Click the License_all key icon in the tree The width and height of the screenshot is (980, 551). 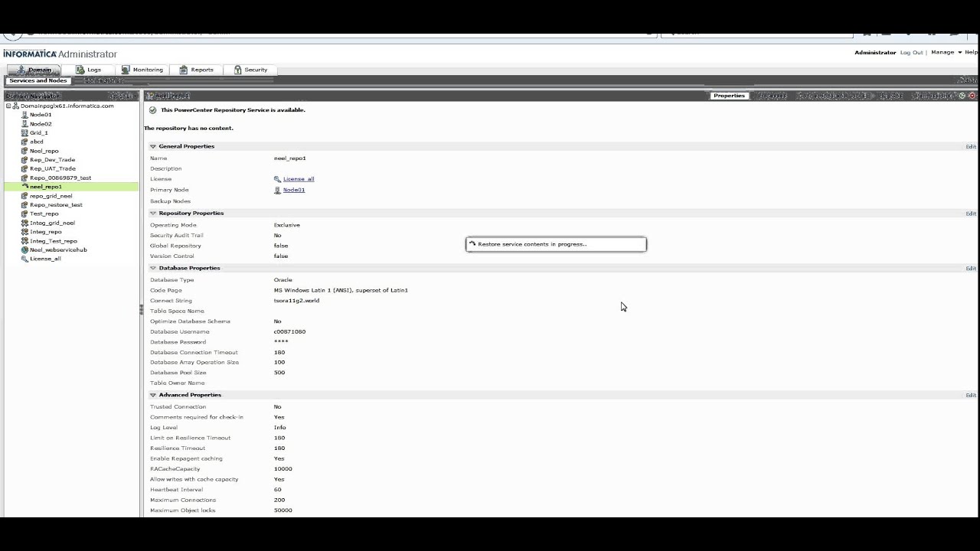click(24, 259)
